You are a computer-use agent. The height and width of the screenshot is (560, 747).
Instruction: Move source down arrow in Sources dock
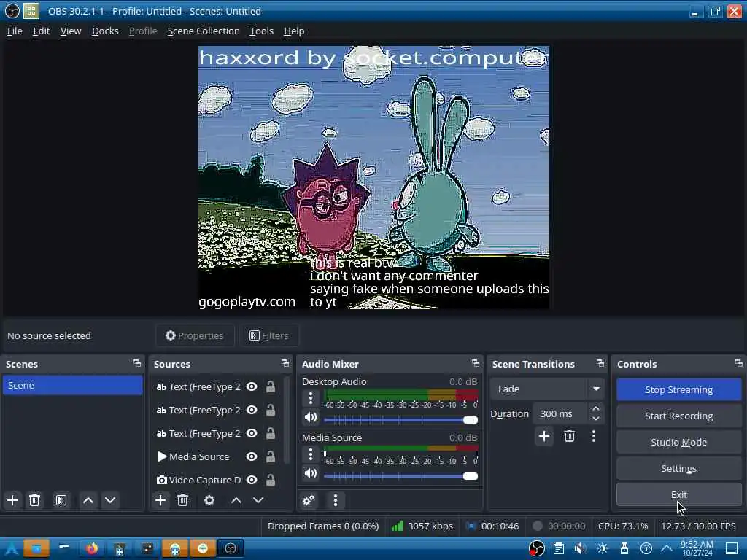(x=258, y=500)
